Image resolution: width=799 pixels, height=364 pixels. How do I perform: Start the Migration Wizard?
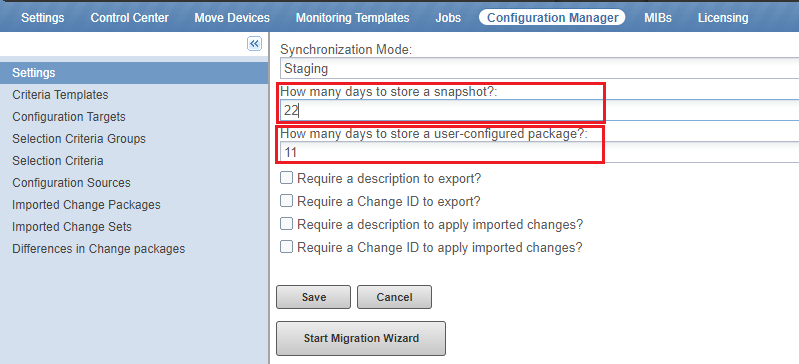361,338
